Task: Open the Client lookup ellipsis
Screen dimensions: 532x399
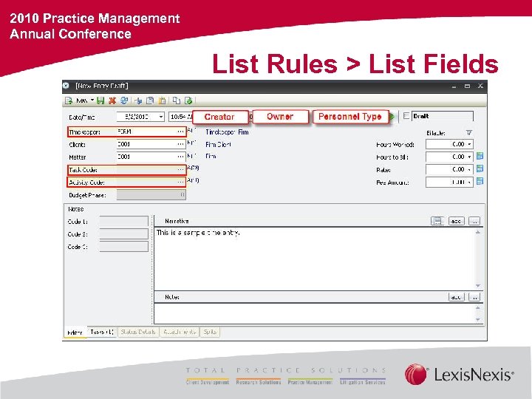Action: [180, 144]
